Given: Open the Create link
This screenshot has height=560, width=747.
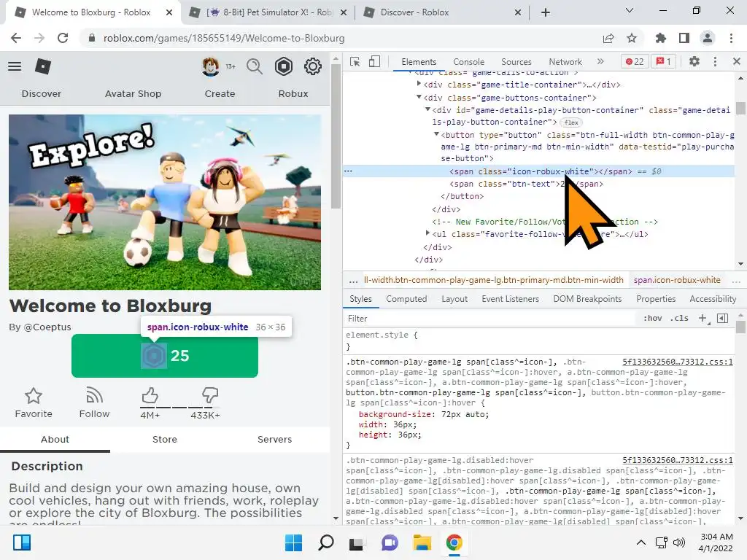Looking at the screenshot, I should click(220, 94).
